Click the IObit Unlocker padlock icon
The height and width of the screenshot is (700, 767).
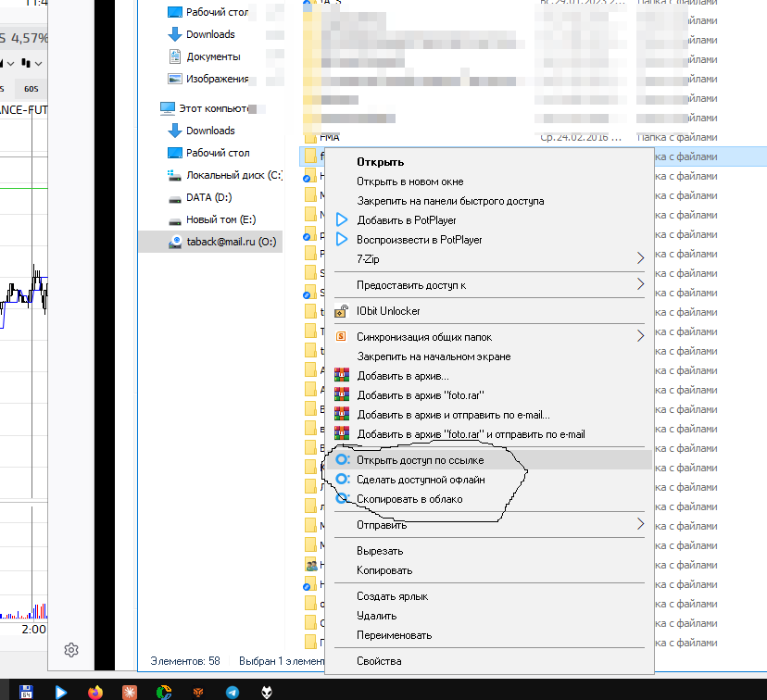[x=342, y=311]
